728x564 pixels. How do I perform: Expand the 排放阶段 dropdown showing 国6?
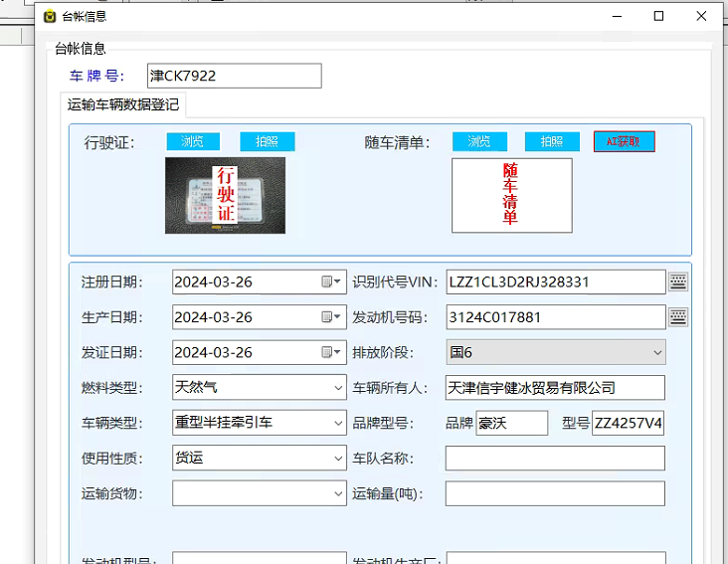[x=656, y=353]
